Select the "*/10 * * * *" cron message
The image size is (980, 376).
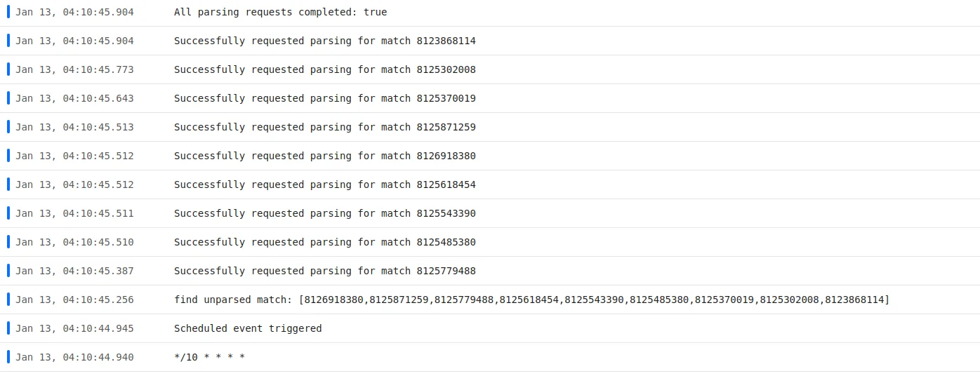pyautogui.click(x=209, y=357)
